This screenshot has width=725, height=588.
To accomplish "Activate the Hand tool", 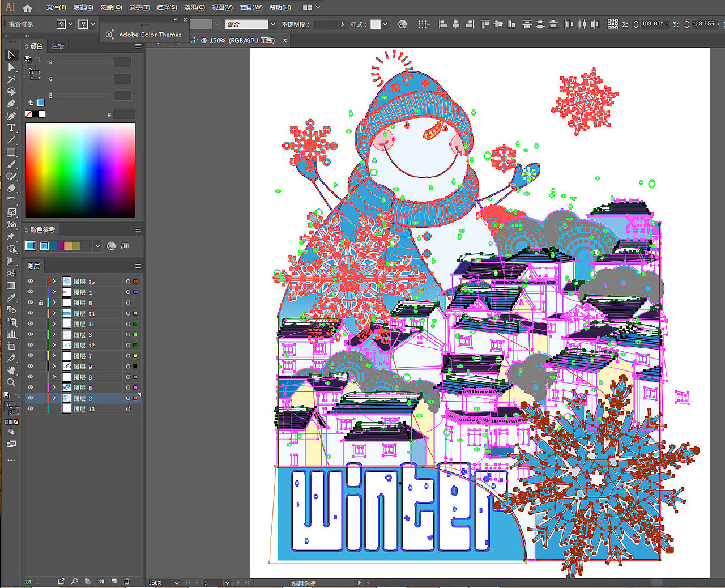I will coord(11,370).
